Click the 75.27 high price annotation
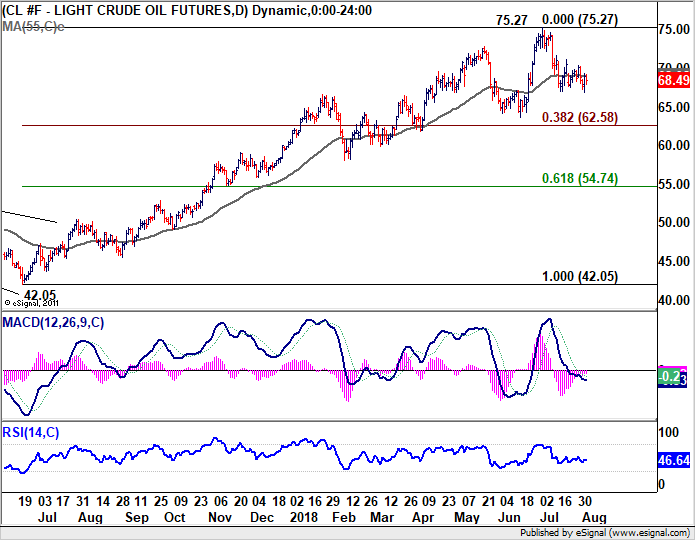Viewport: 695px width, 540px height. tap(512, 20)
